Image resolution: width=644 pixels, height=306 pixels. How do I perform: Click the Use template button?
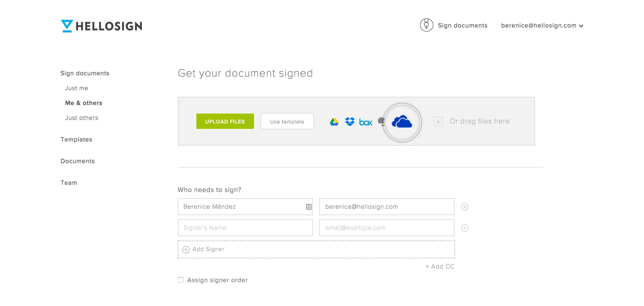pyautogui.click(x=287, y=121)
